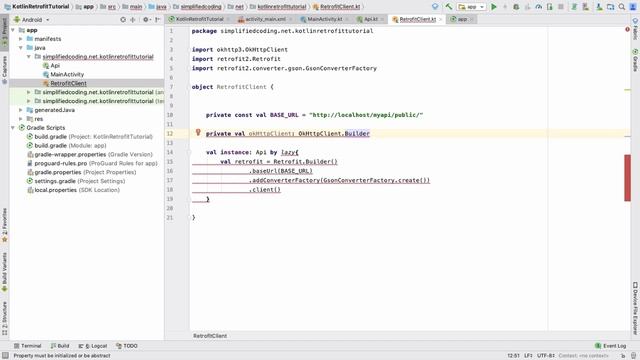This screenshot has width=640, height=360.
Task: Open Search Everywhere magnifier icon
Action: tap(622, 7)
